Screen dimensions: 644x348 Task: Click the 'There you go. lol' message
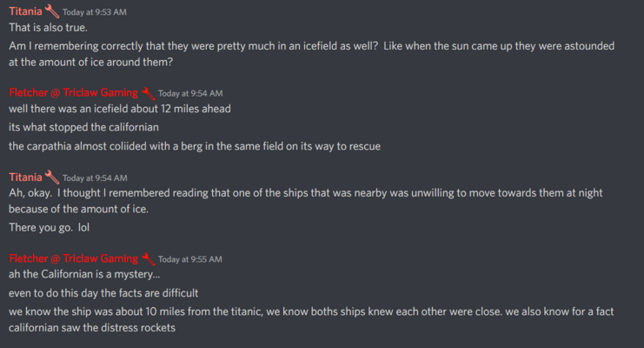[49, 227]
